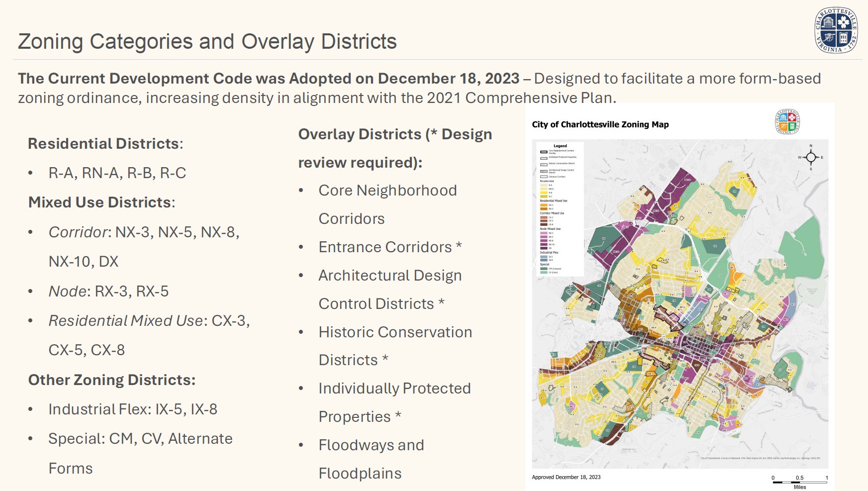Click the miles scale bar below the map
868x491 pixels.
pyautogui.click(x=799, y=482)
